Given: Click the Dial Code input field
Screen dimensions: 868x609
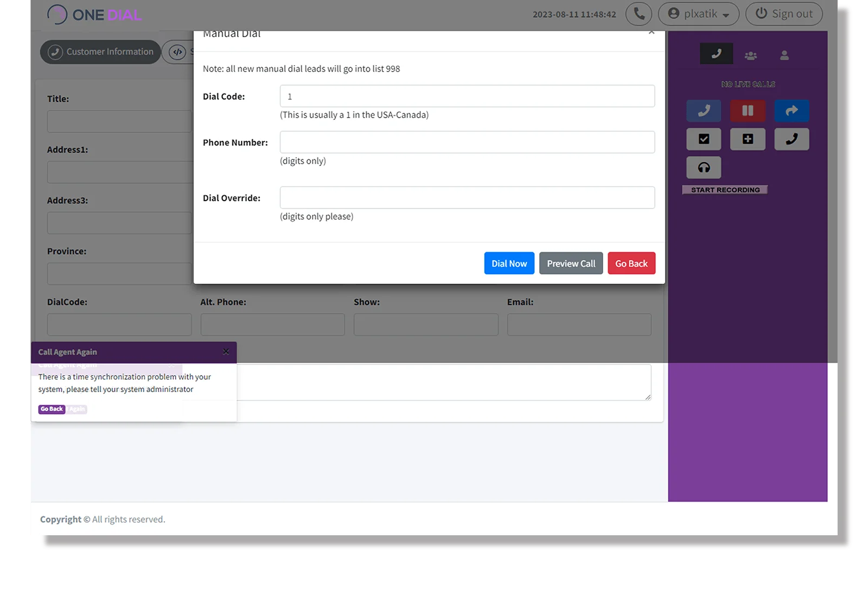Looking at the screenshot, I should (467, 97).
